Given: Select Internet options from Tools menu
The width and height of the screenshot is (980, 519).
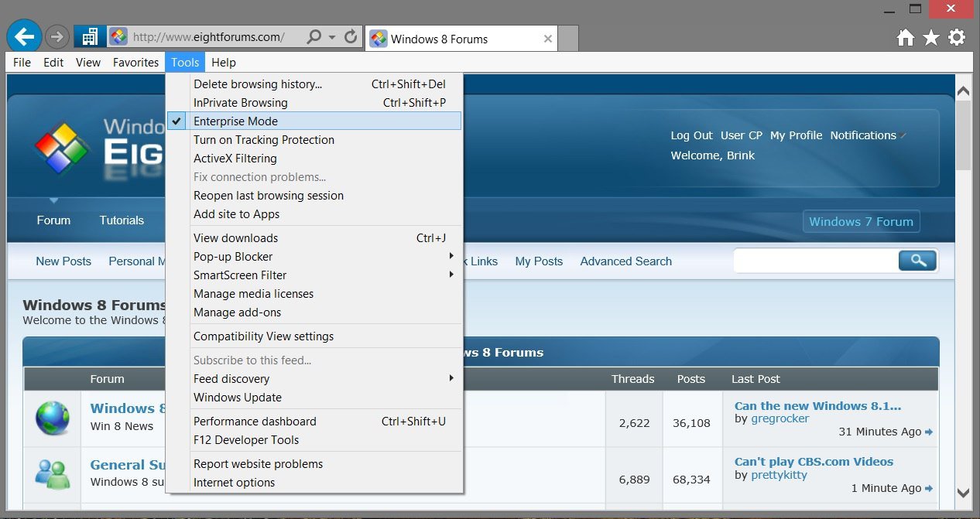Looking at the screenshot, I should (234, 483).
